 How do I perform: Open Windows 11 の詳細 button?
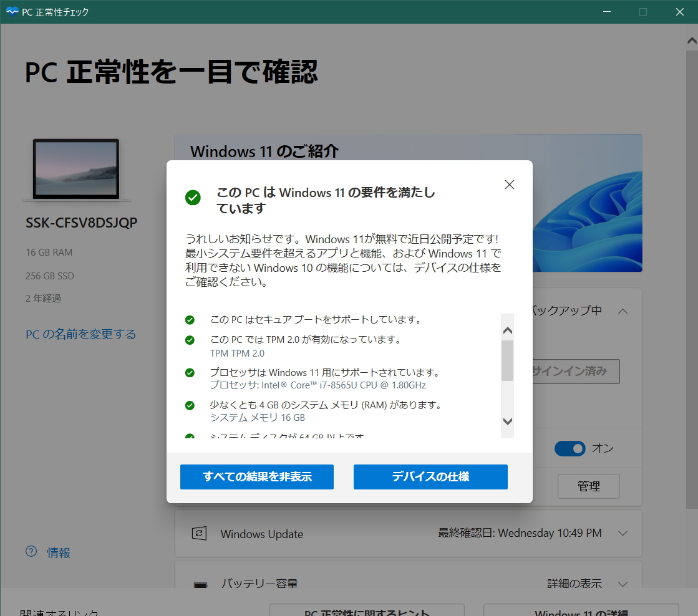coord(581,610)
